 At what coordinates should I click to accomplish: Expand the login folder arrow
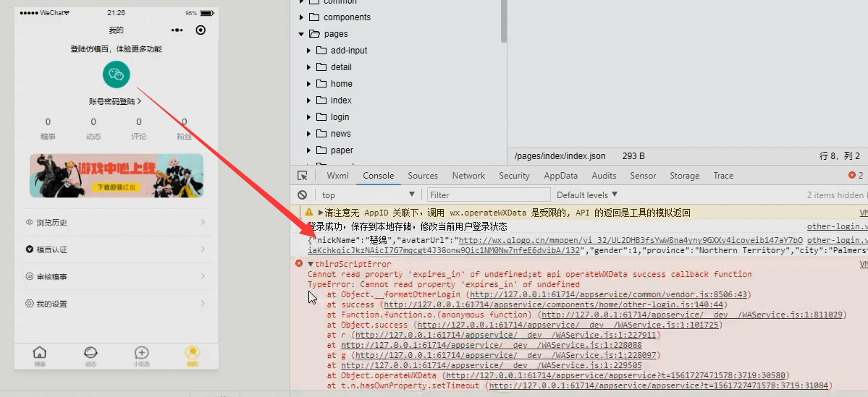[x=309, y=116]
